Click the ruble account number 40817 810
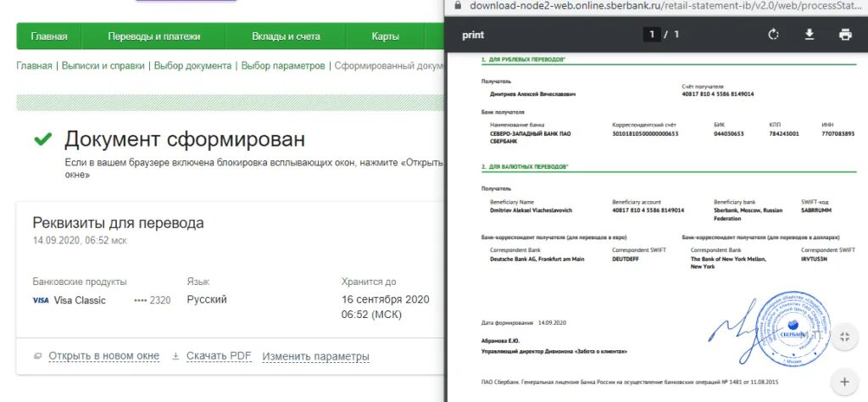The height and width of the screenshot is (402, 868). 718,94
